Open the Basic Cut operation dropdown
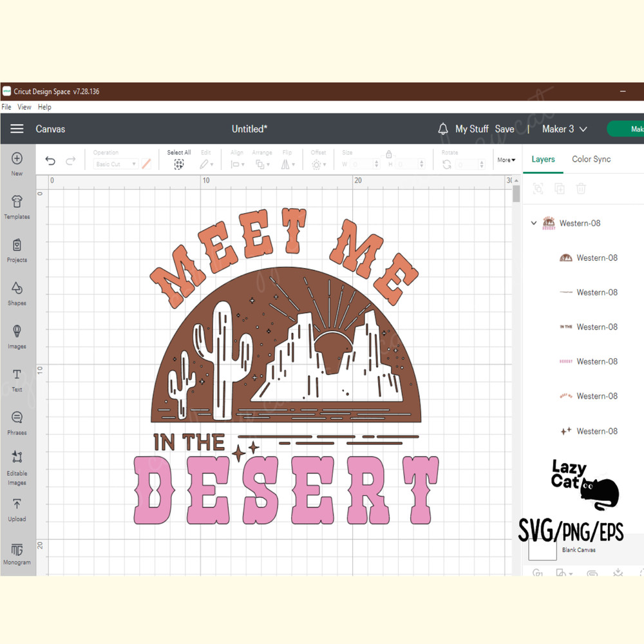The width and height of the screenshot is (644, 644). (115, 164)
